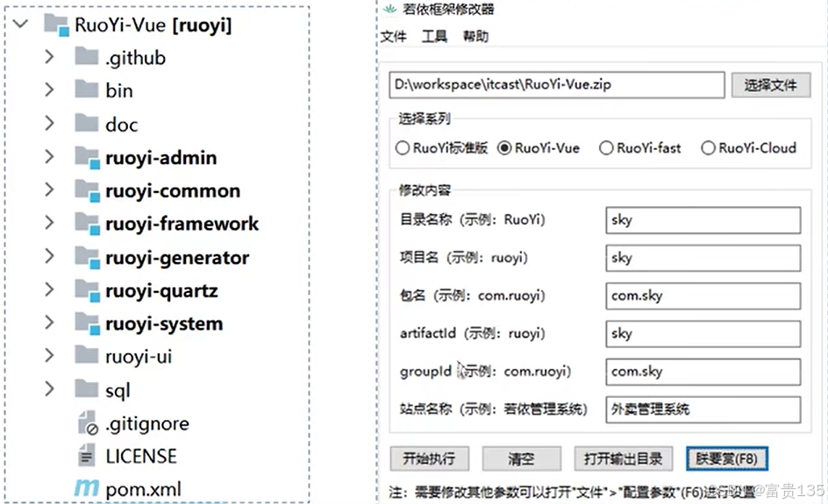
Task: Select the LICENSE file name
Action: click(x=141, y=456)
